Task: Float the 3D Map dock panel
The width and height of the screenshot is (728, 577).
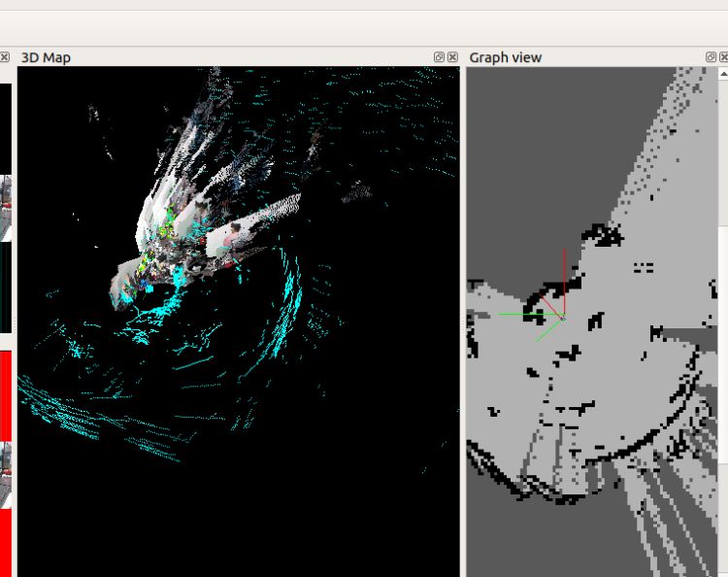Action: click(440, 57)
